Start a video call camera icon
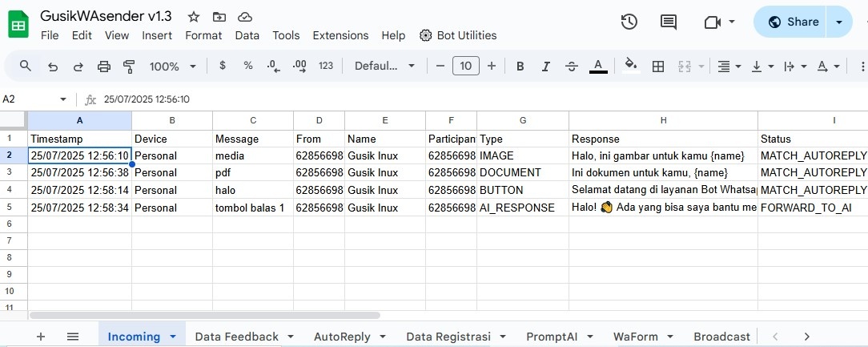This screenshot has width=868, height=347. click(712, 22)
